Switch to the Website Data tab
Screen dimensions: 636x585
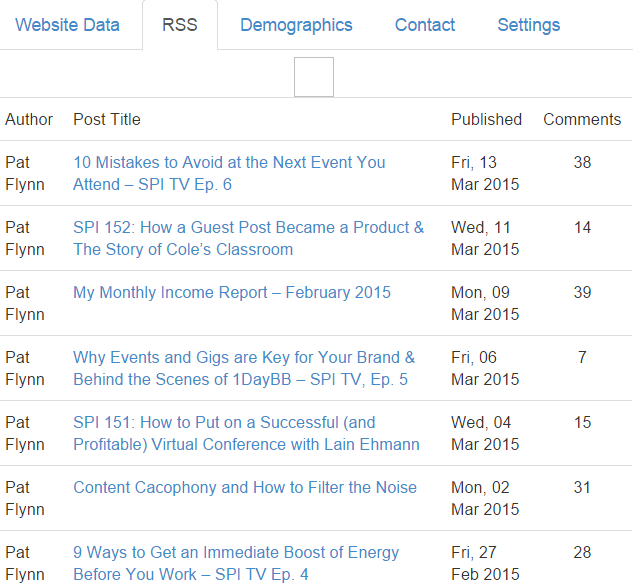(67, 25)
